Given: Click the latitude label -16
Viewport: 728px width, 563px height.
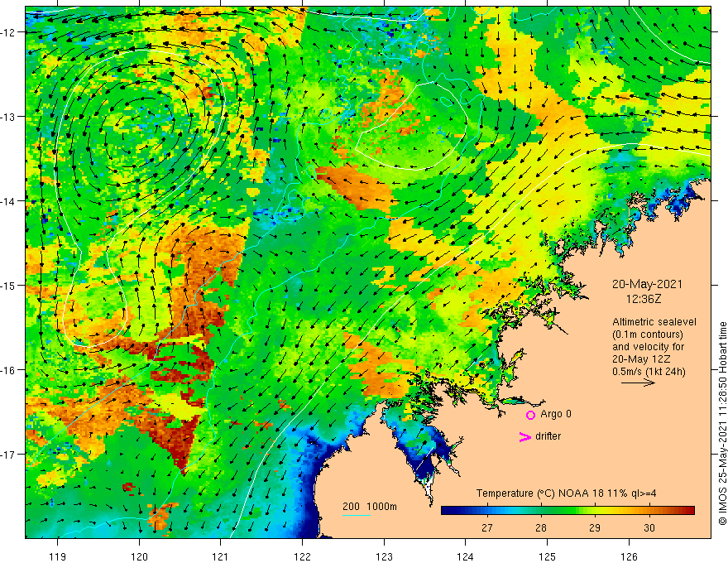Looking at the screenshot, I should point(9,370).
